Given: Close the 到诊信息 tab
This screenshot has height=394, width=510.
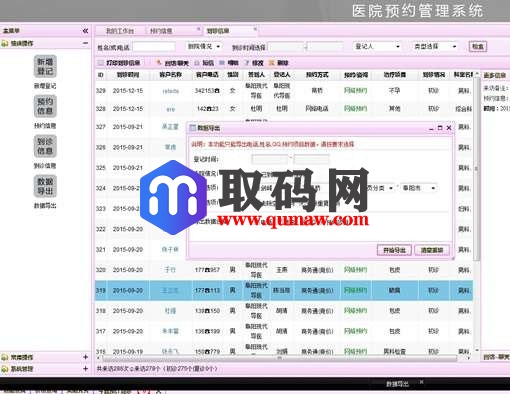Looking at the screenshot, I should click(x=255, y=29).
